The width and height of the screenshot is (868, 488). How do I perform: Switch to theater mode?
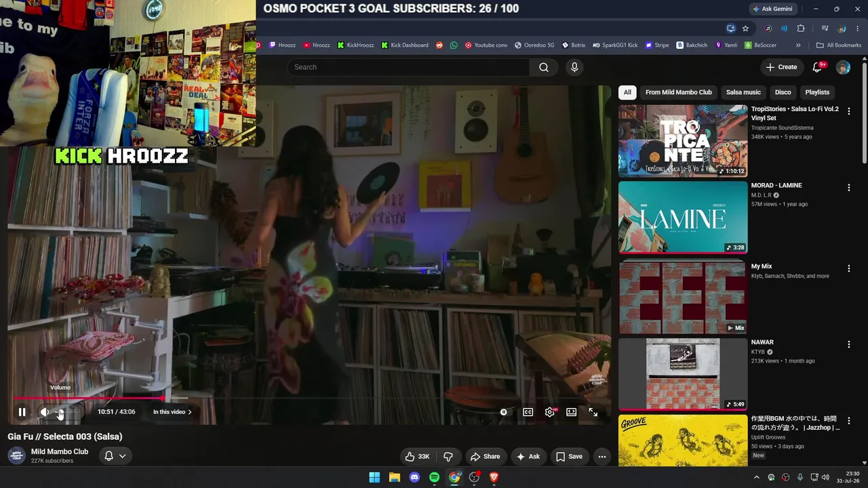click(x=572, y=412)
